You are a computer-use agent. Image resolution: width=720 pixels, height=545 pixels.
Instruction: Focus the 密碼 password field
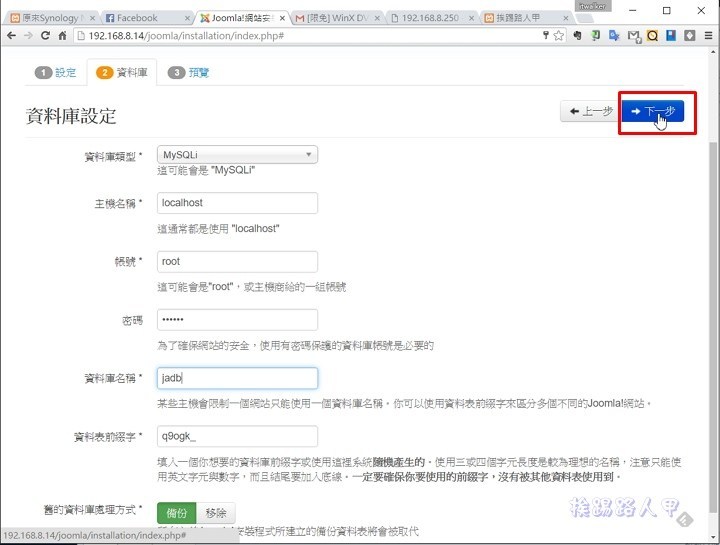[x=237, y=319]
